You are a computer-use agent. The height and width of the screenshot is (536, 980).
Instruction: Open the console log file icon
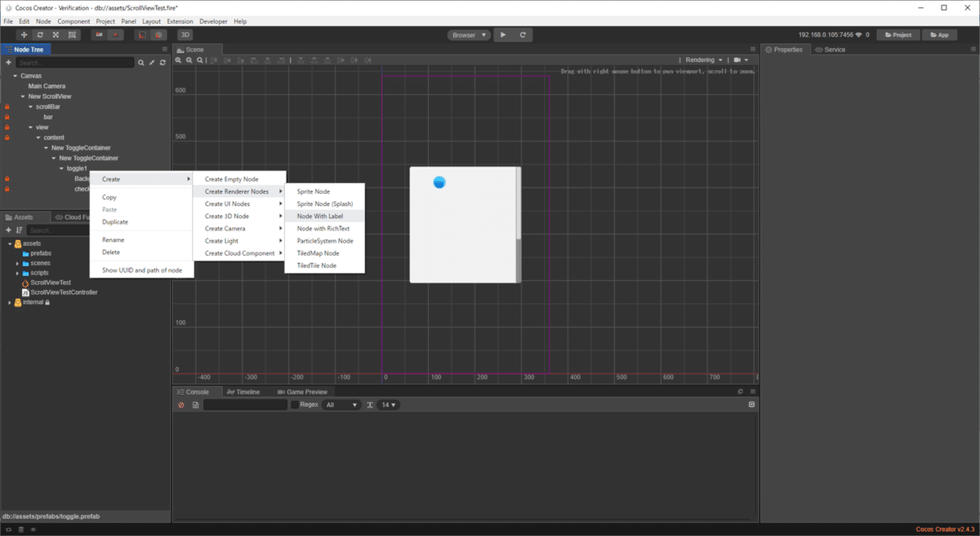[196, 405]
